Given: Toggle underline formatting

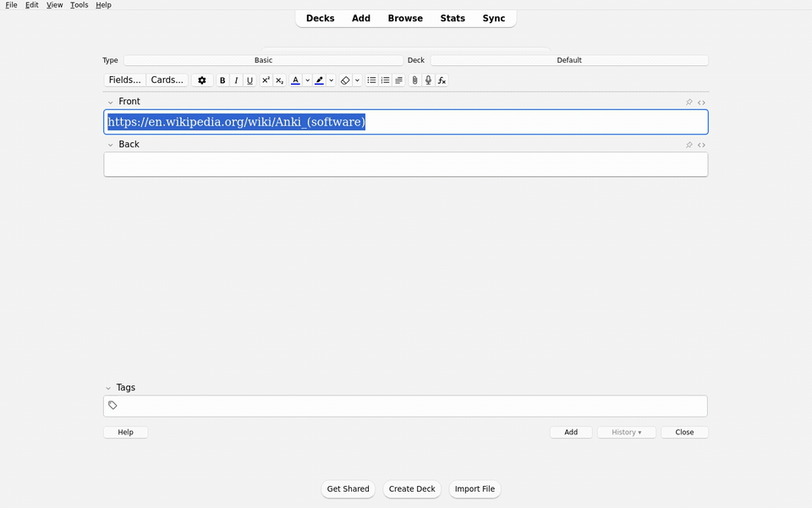Looking at the screenshot, I should click(x=250, y=80).
